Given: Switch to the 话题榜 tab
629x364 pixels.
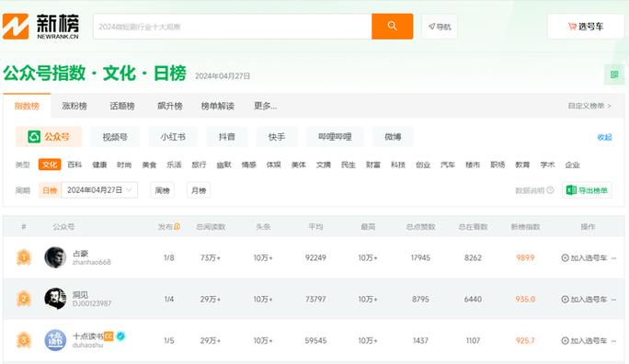Looking at the screenshot, I should tap(122, 106).
